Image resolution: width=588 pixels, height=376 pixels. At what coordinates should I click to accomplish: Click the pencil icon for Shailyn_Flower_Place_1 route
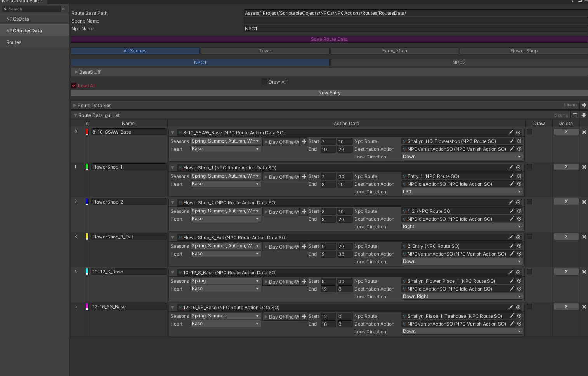512,281
